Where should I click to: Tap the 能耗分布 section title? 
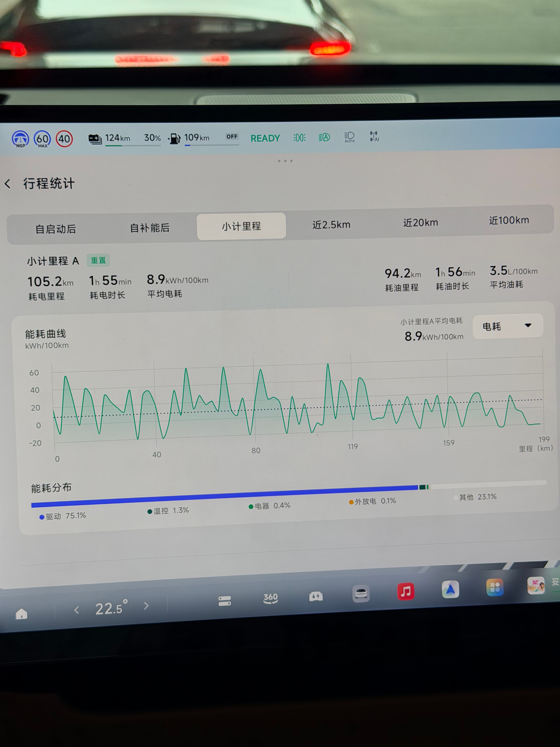(x=51, y=488)
